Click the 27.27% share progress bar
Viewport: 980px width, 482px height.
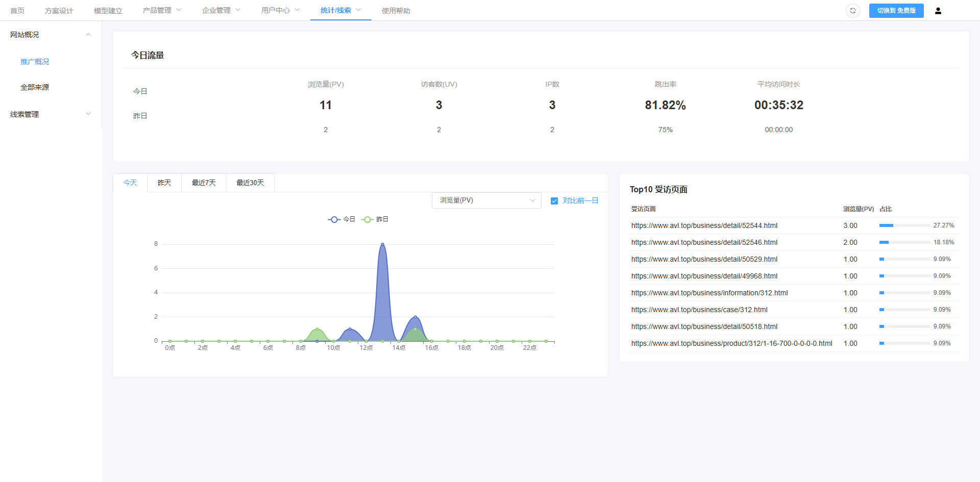pyautogui.click(x=904, y=225)
